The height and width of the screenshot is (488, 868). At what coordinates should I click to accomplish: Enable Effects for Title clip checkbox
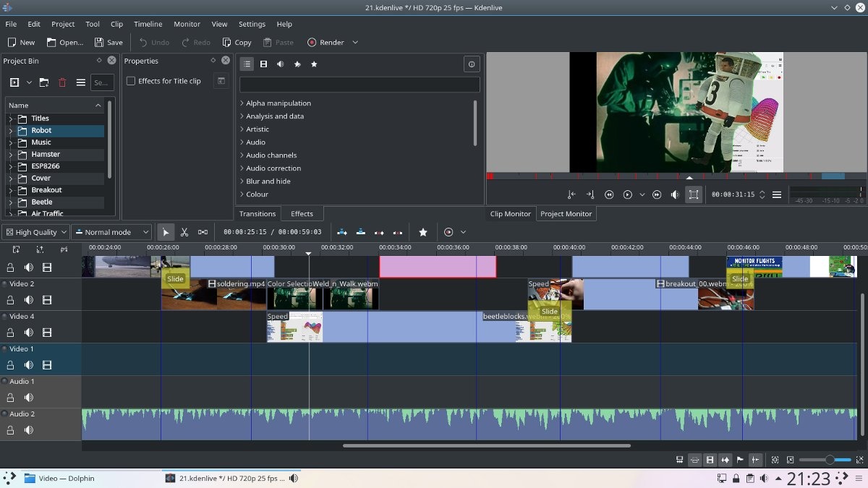[131, 81]
